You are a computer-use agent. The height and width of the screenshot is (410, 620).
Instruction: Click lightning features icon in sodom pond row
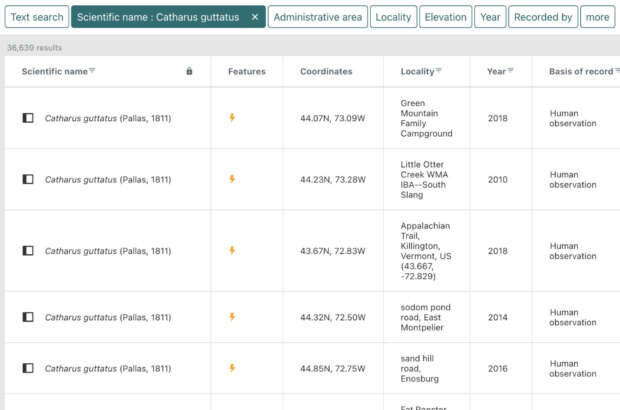tap(232, 317)
